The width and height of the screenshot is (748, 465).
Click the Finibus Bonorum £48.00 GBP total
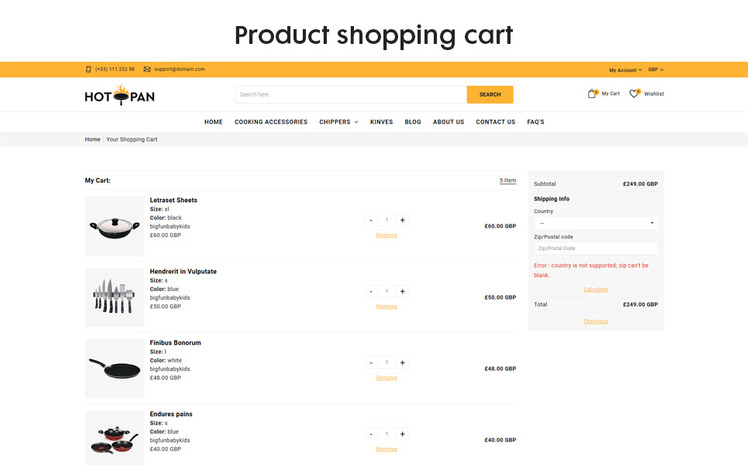click(x=500, y=369)
